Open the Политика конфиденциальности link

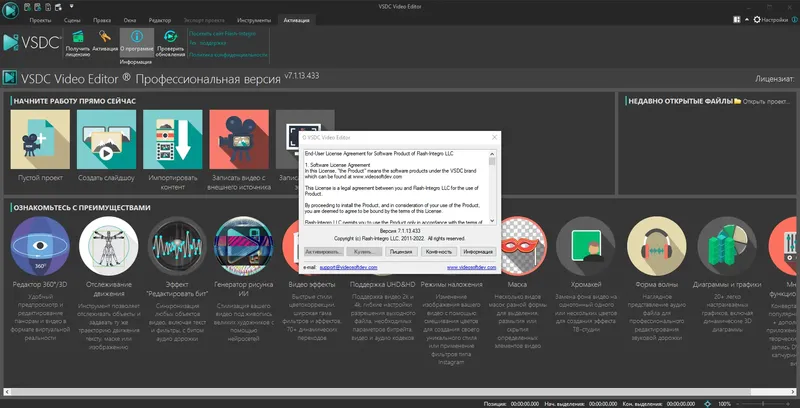pos(228,55)
